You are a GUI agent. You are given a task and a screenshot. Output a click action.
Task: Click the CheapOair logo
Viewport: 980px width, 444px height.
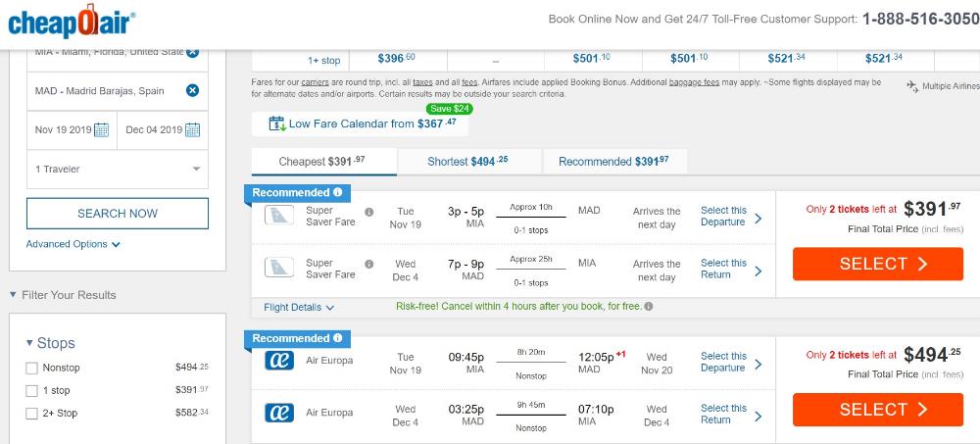pos(72,22)
